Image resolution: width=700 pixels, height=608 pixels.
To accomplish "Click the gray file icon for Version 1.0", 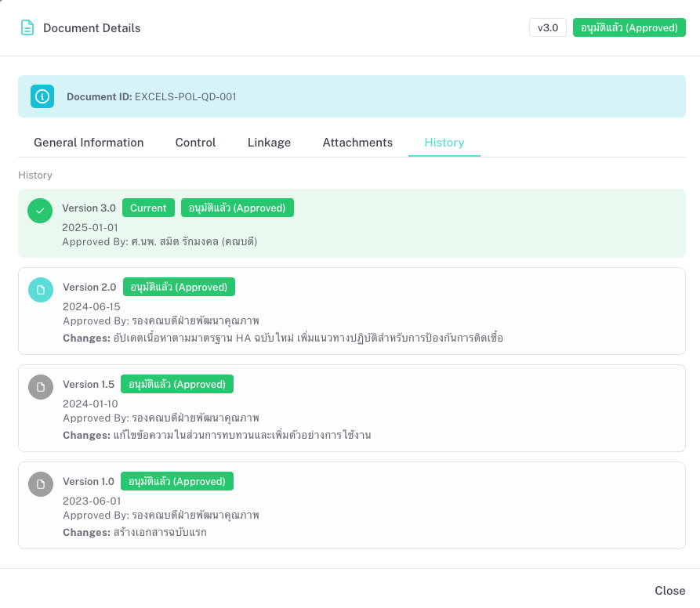I will coord(41,484).
